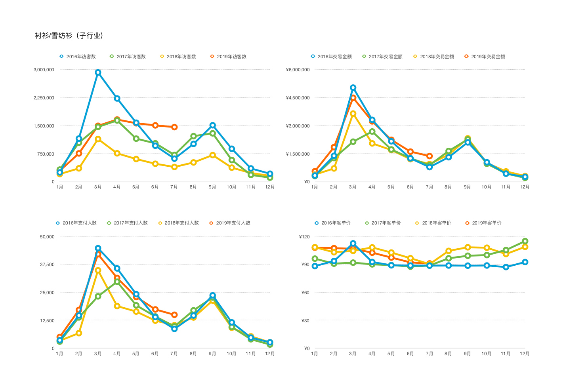
Task: Click the 2019年访客数 orange legend marker
Action: click(212, 56)
